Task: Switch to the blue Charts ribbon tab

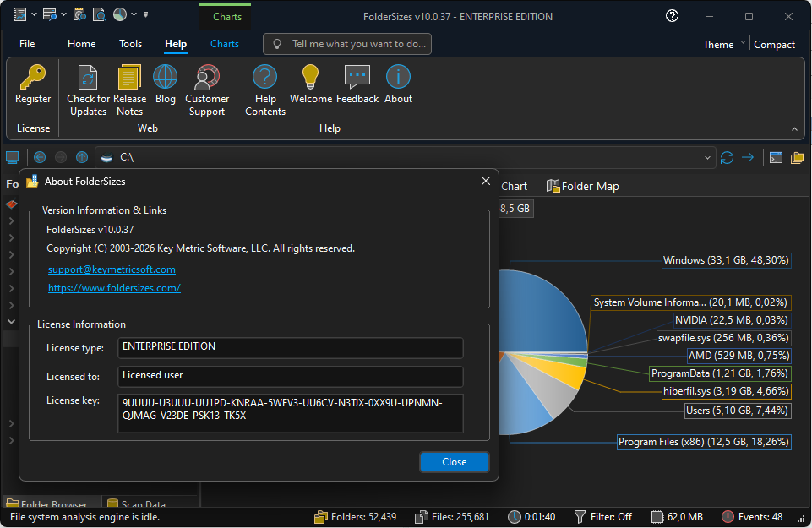Action: point(224,44)
